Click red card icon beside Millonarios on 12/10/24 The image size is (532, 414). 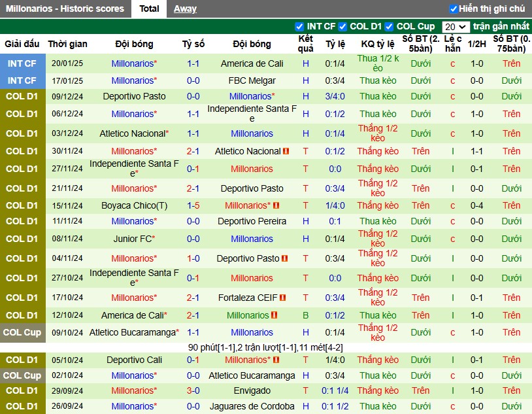(274, 315)
